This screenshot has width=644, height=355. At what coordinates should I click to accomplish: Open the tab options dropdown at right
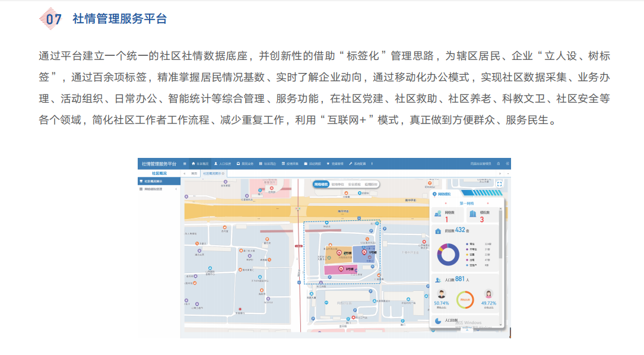[x=507, y=173]
